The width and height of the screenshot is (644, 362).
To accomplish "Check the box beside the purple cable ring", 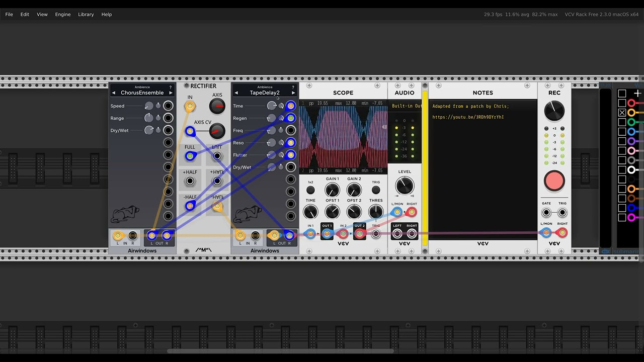I will (x=622, y=141).
